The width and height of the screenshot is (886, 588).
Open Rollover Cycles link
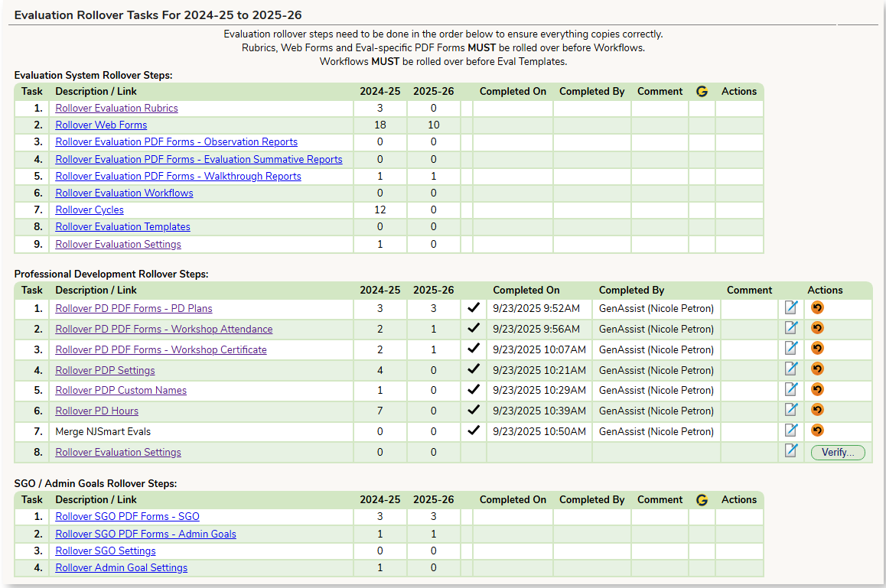[x=90, y=210]
